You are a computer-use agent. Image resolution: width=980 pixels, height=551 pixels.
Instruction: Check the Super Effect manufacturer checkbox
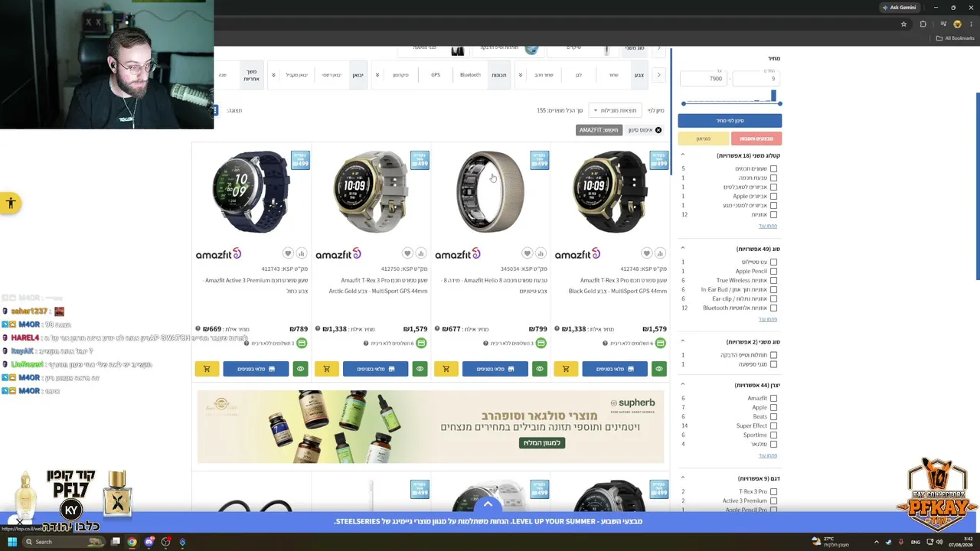tap(773, 425)
